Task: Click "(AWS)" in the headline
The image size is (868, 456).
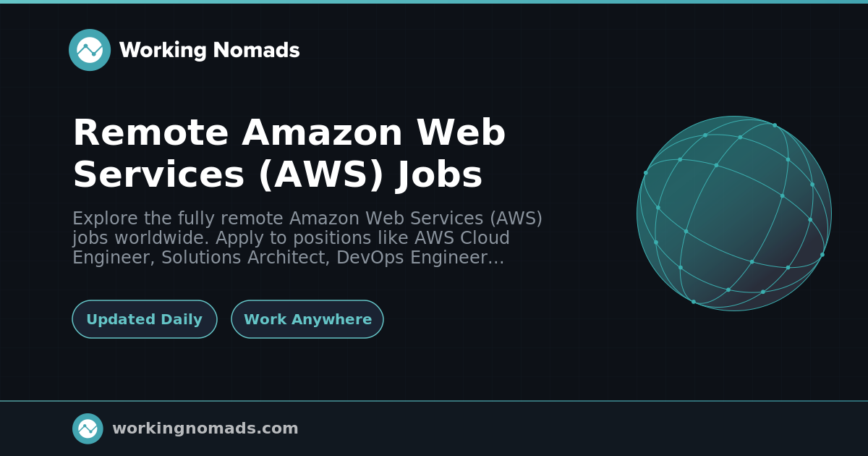Action: pos(320,175)
